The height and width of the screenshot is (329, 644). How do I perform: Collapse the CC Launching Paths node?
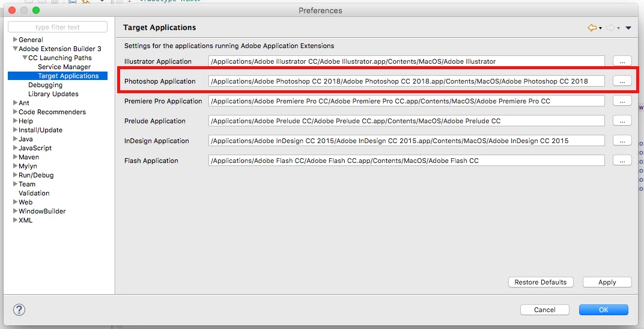[x=25, y=58]
